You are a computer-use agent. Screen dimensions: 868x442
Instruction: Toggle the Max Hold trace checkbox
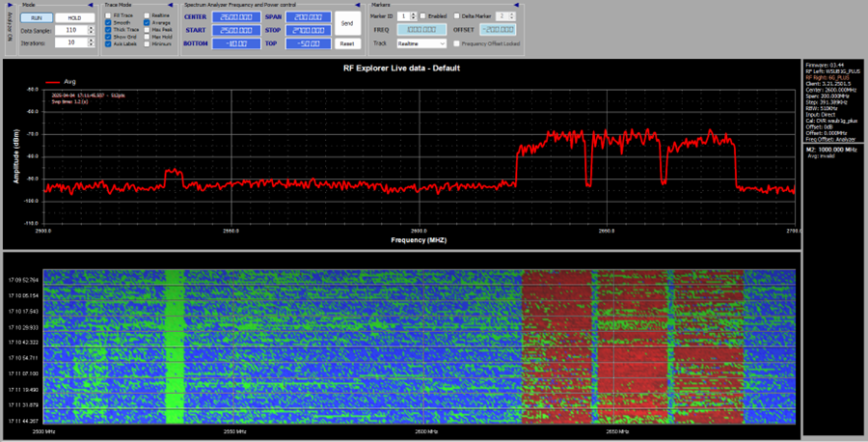click(145, 37)
